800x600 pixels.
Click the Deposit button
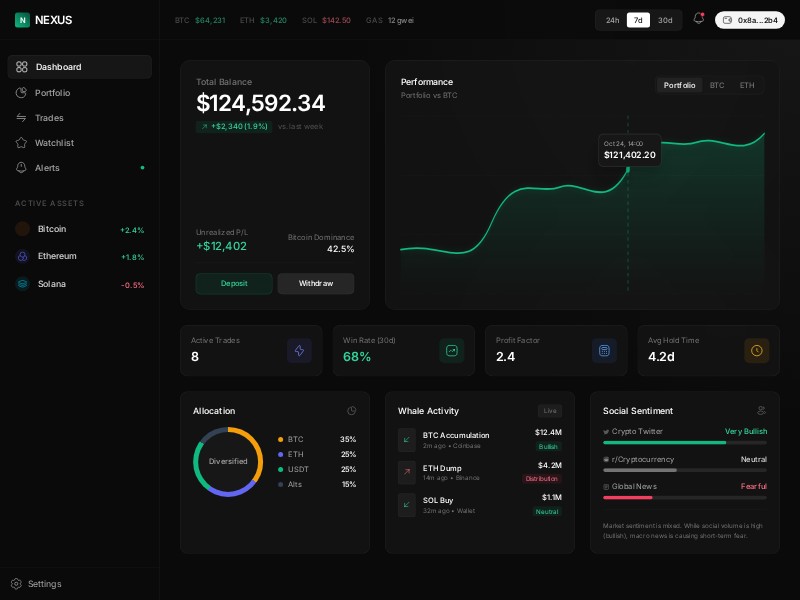[234, 283]
